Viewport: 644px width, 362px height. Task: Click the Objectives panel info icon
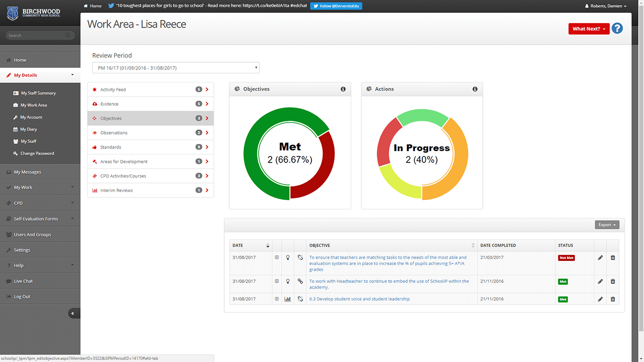point(343,89)
